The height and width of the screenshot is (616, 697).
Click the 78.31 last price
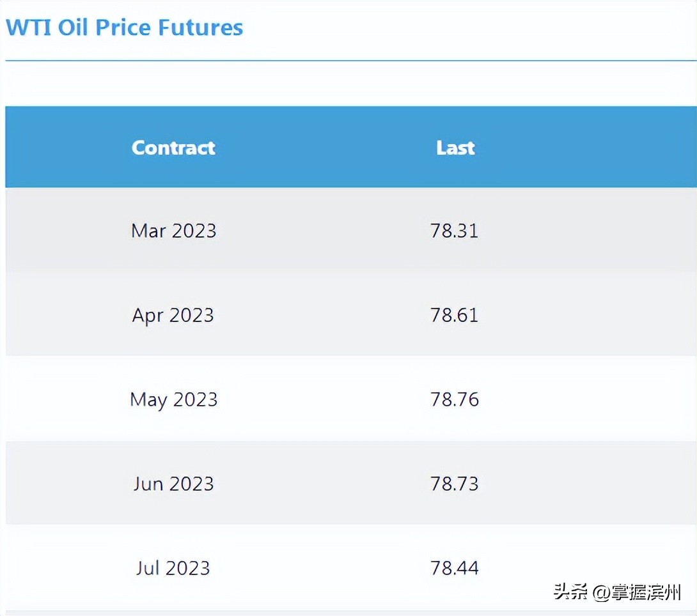click(454, 230)
